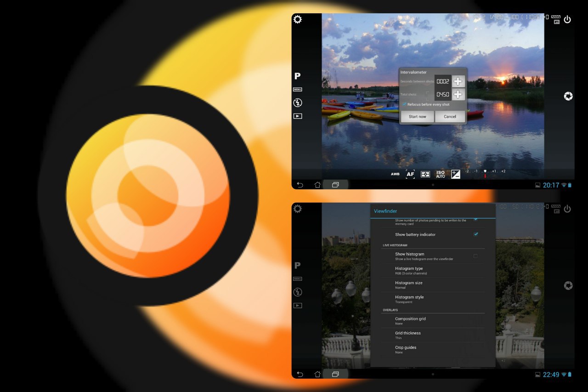This screenshot has width=588, height=392.
Task: Disable the Show battery indicator checkbox
Action: [x=475, y=234]
